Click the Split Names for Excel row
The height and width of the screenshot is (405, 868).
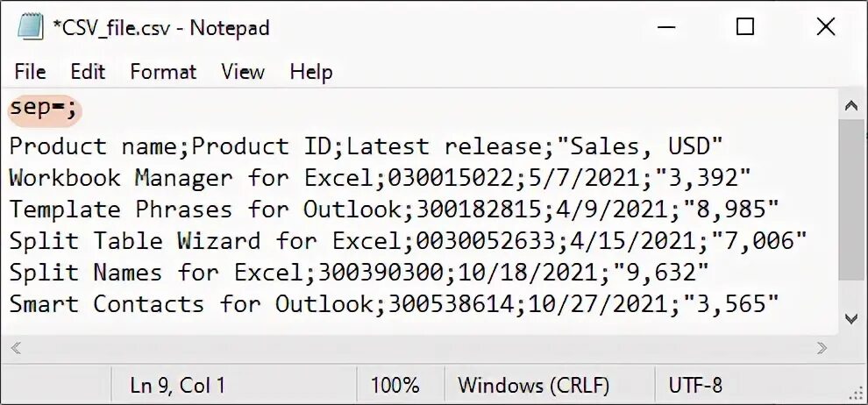[359, 273]
